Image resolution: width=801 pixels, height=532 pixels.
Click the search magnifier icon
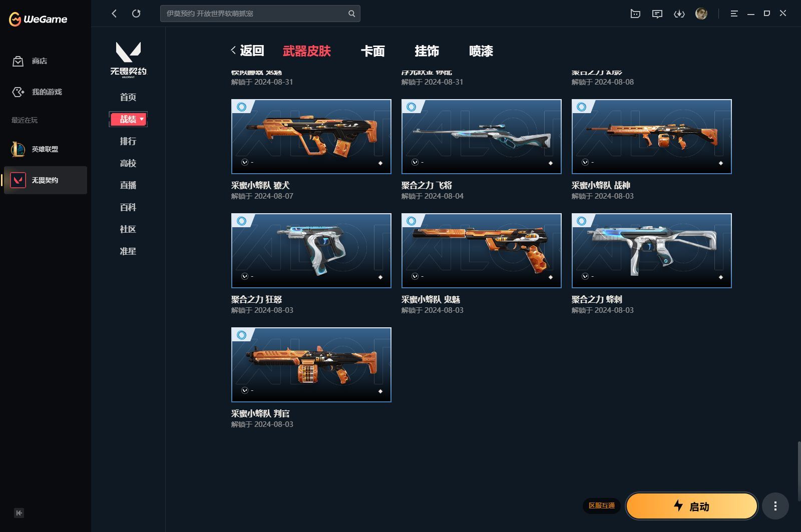pyautogui.click(x=351, y=14)
